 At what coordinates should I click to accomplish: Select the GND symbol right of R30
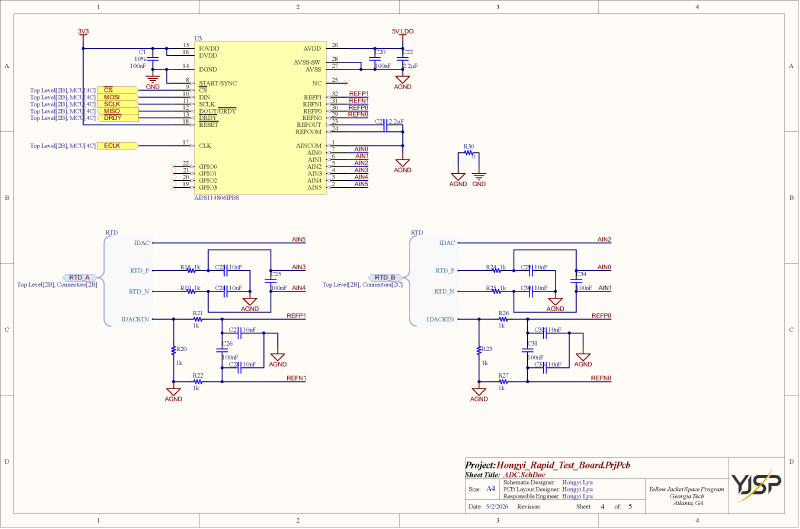pos(479,180)
